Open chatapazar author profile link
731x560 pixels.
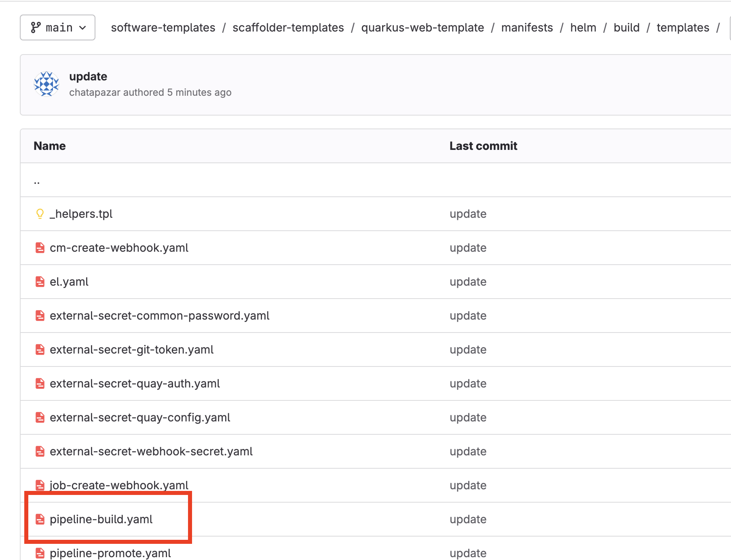95,93
